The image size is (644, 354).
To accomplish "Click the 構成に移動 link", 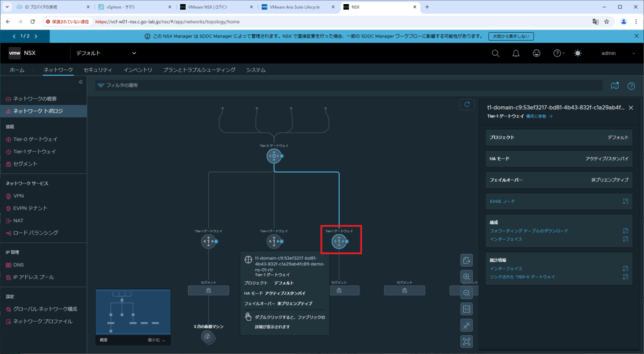I will click(539, 116).
